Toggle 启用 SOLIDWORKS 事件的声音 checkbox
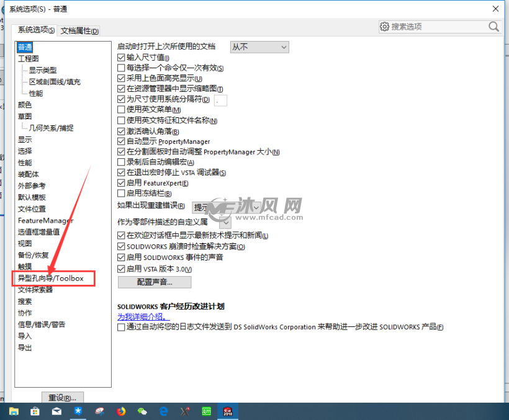This screenshot has height=420, width=509. point(121,257)
